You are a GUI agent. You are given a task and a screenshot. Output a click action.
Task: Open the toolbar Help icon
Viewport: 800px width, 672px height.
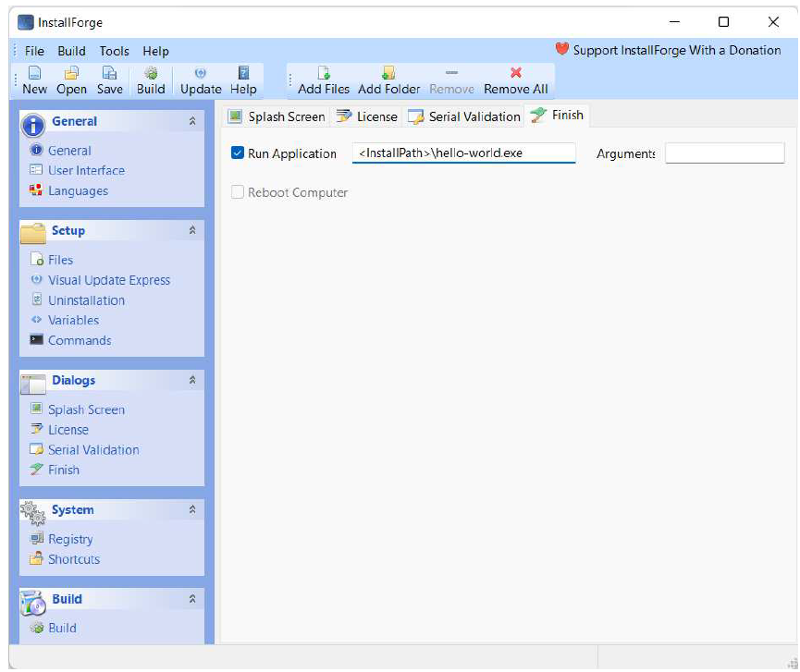(243, 74)
